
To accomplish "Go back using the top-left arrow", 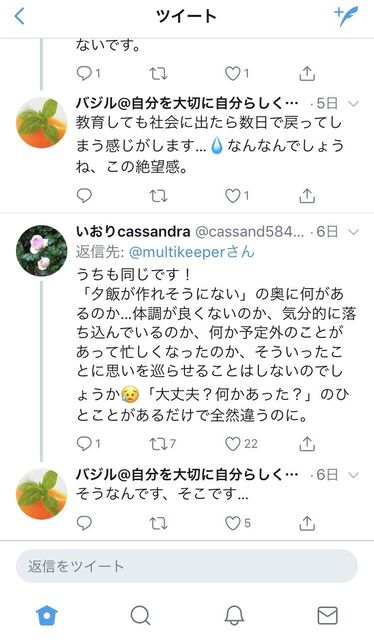I will [19, 16].
